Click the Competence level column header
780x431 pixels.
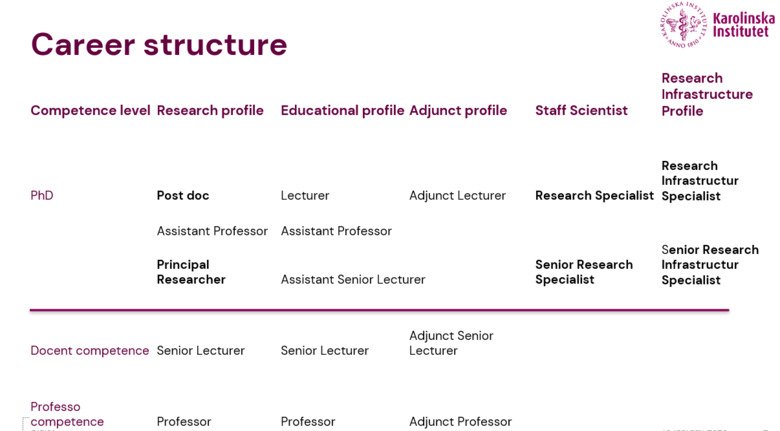pos(90,110)
